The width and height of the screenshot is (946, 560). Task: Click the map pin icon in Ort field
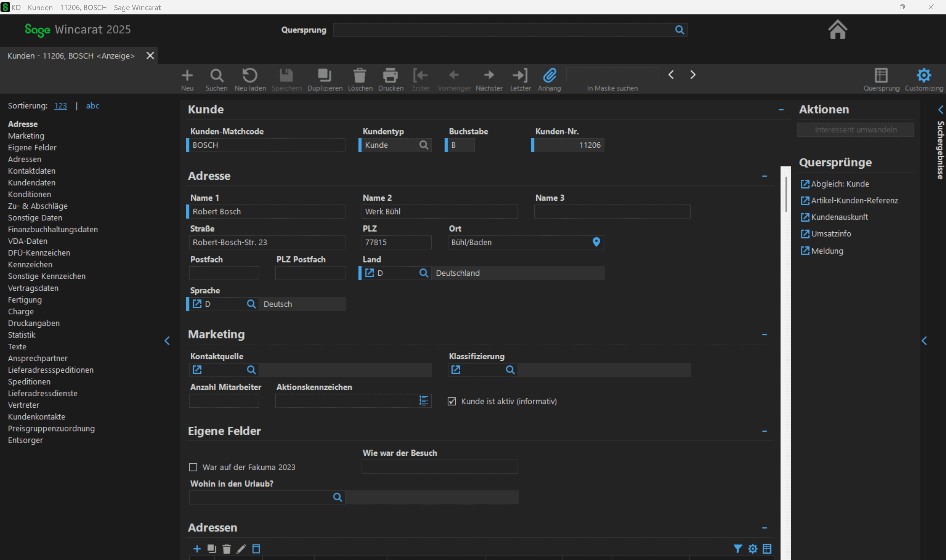[596, 242]
